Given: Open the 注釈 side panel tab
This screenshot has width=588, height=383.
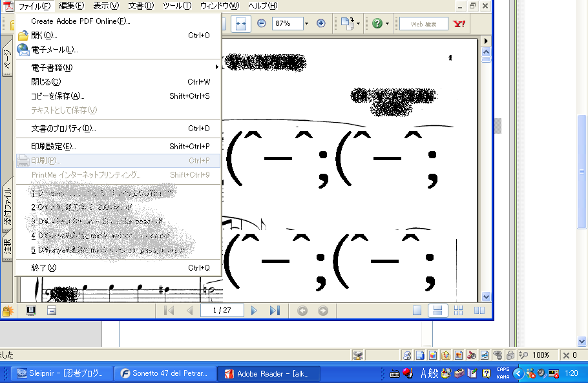Looking at the screenshot, I should click(7, 245).
